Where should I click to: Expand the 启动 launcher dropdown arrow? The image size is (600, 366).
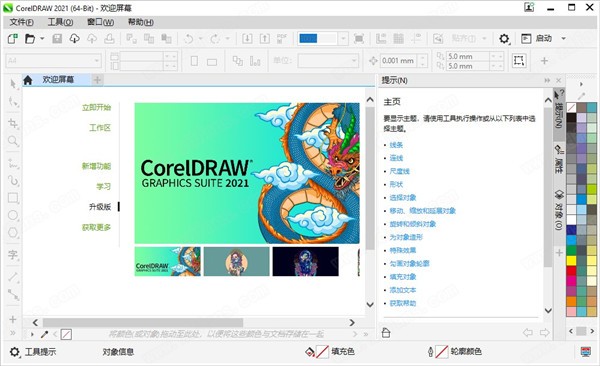point(563,39)
